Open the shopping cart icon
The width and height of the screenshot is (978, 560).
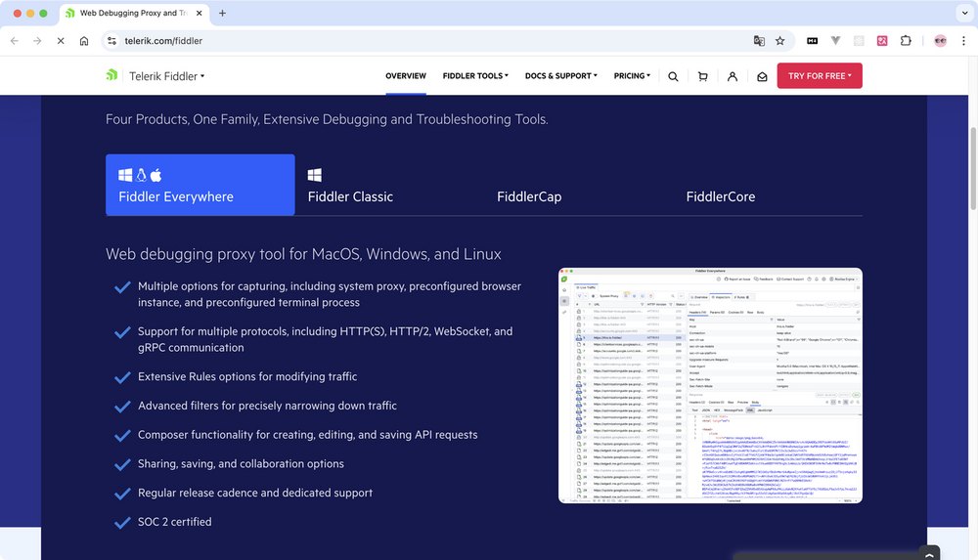[x=702, y=76]
